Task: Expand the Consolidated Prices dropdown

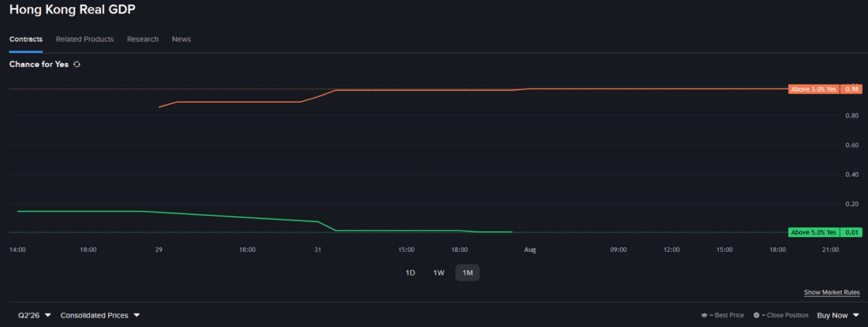Action: point(100,315)
